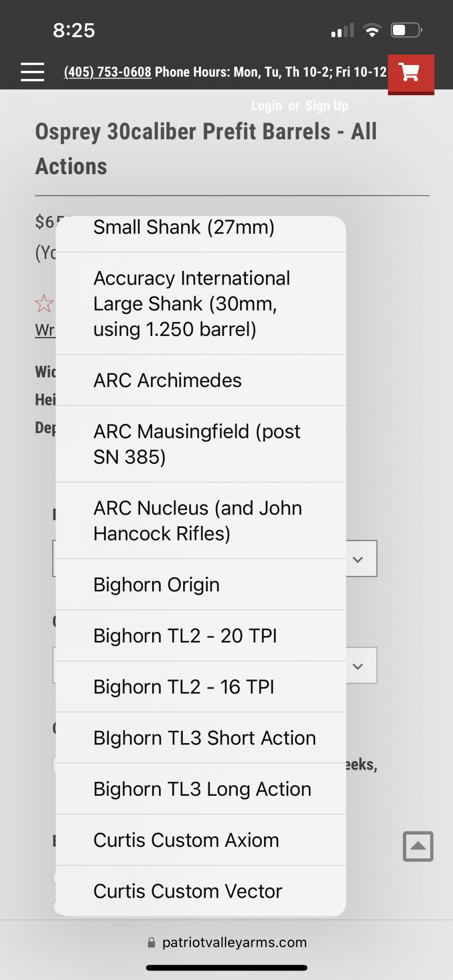Open the hamburger navigation menu
This screenshot has width=453, height=980.
click(33, 72)
